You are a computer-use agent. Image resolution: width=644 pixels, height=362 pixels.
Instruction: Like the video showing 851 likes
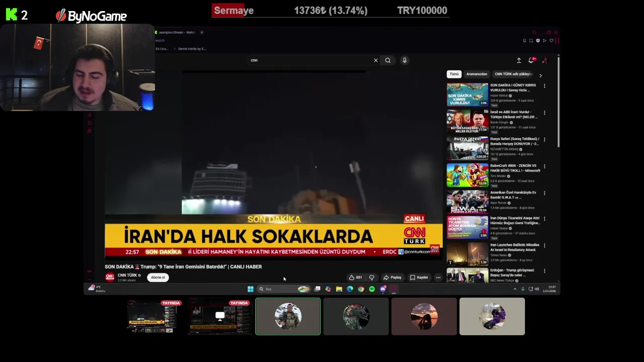[355, 278]
